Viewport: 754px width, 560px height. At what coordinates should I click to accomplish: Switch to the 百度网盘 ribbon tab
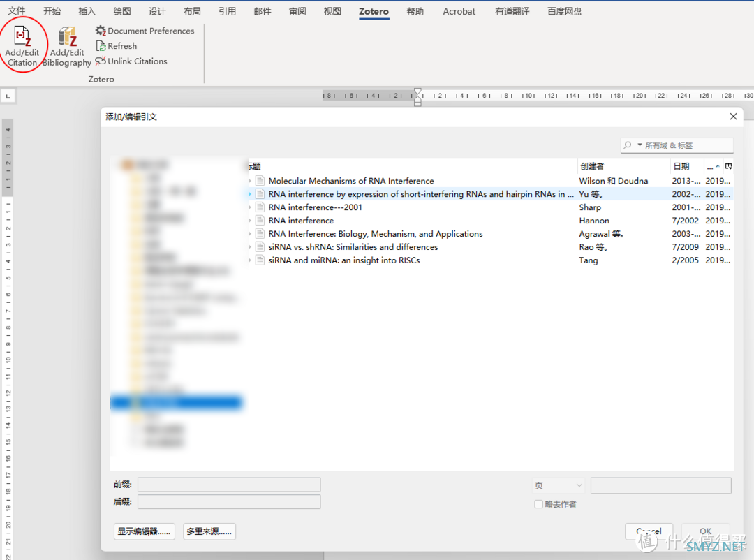pos(565,11)
